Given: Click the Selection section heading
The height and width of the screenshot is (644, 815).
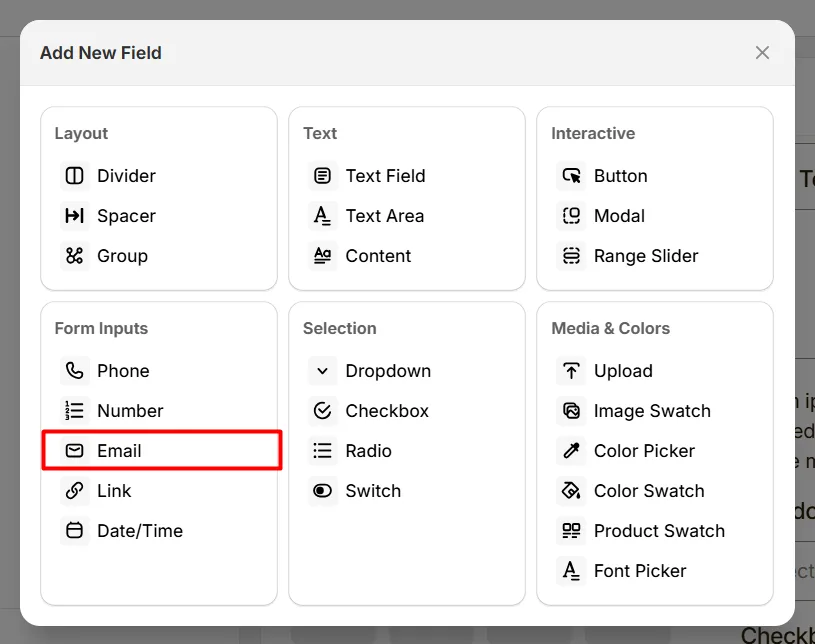Looking at the screenshot, I should pyautogui.click(x=339, y=328).
